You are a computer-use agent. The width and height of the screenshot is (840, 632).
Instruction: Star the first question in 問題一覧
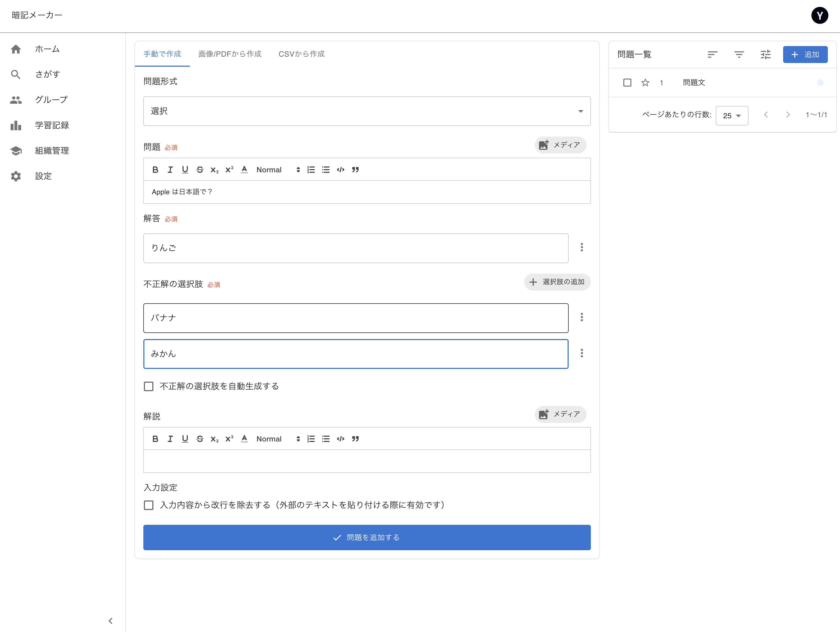pos(645,82)
